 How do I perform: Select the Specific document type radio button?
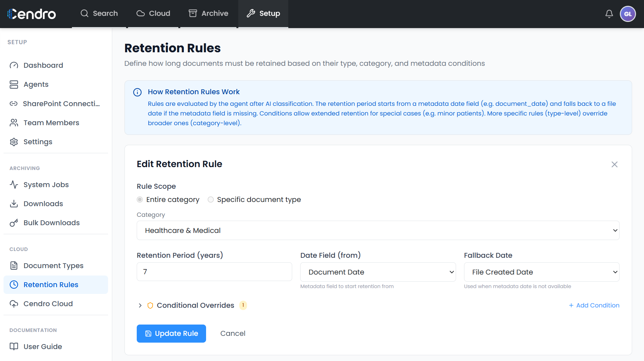point(211,200)
